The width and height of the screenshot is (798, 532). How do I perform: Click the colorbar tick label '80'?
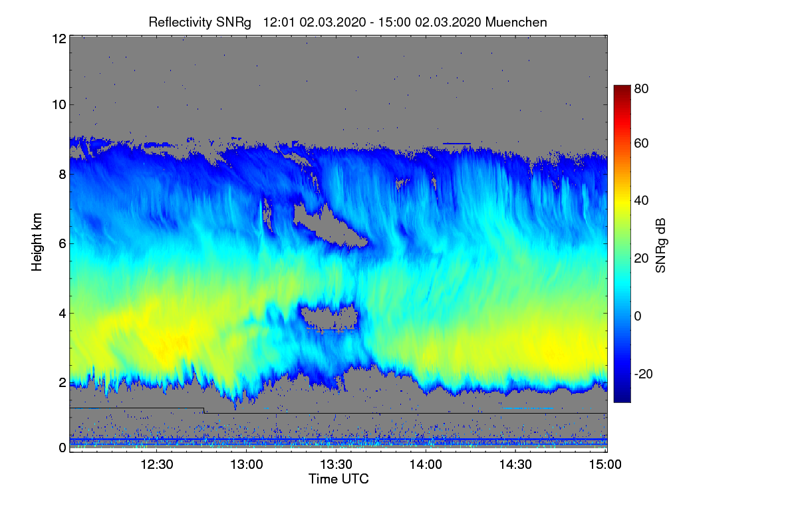coord(642,88)
